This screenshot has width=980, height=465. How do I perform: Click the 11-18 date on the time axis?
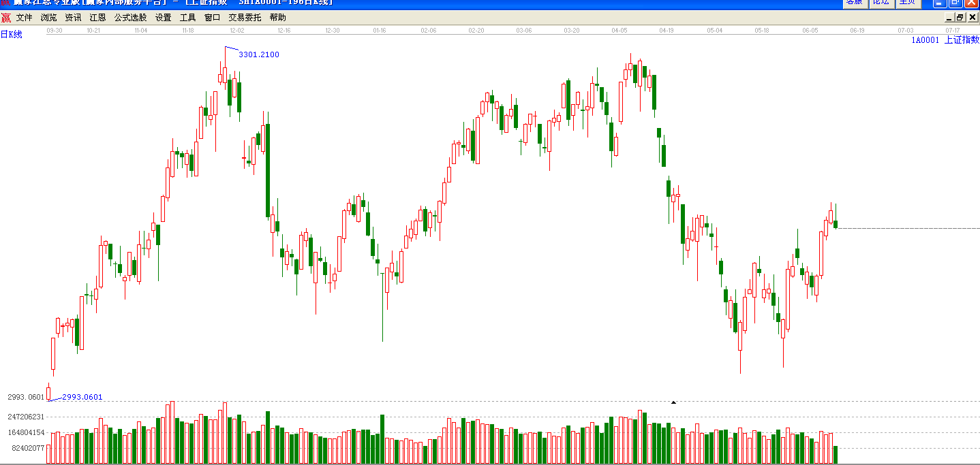188,31
